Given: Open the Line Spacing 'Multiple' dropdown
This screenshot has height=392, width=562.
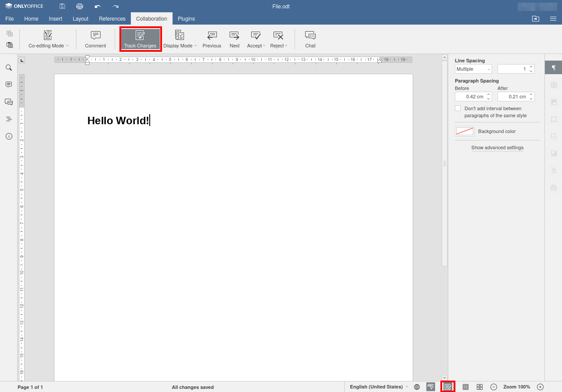Looking at the screenshot, I should tap(473, 69).
